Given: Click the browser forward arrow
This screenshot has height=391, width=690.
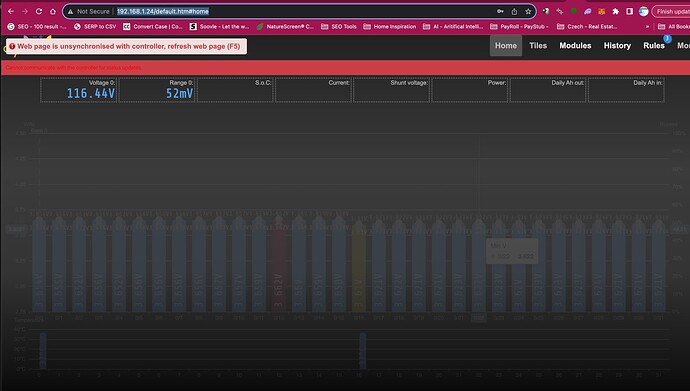Looking at the screenshot, I should [25, 11].
